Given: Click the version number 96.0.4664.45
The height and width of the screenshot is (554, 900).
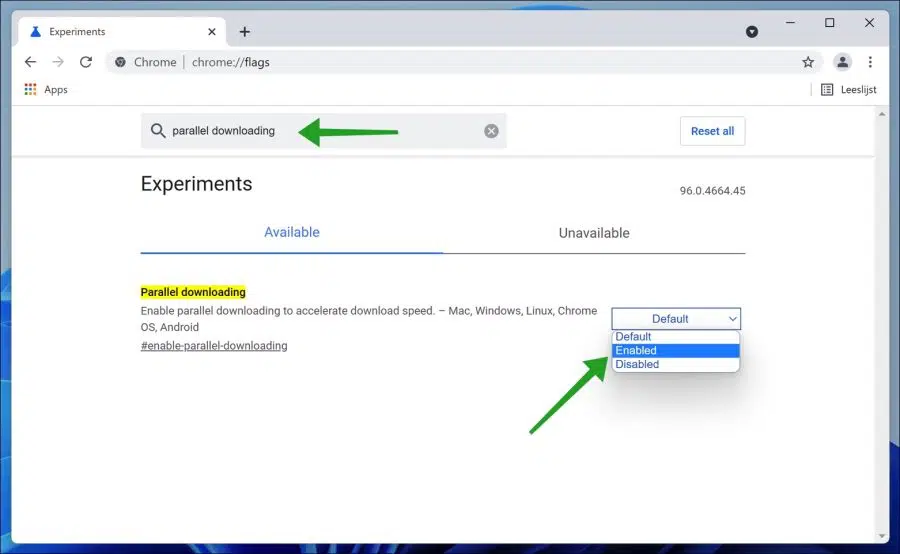Looking at the screenshot, I should [712, 191].
